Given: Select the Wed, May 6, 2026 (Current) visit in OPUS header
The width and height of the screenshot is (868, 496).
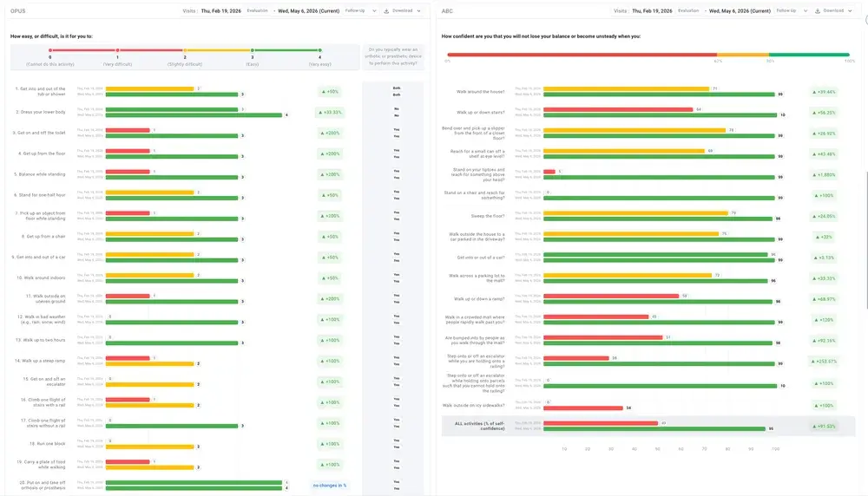Looking at the screenshot, I should (x=308, y=11).
